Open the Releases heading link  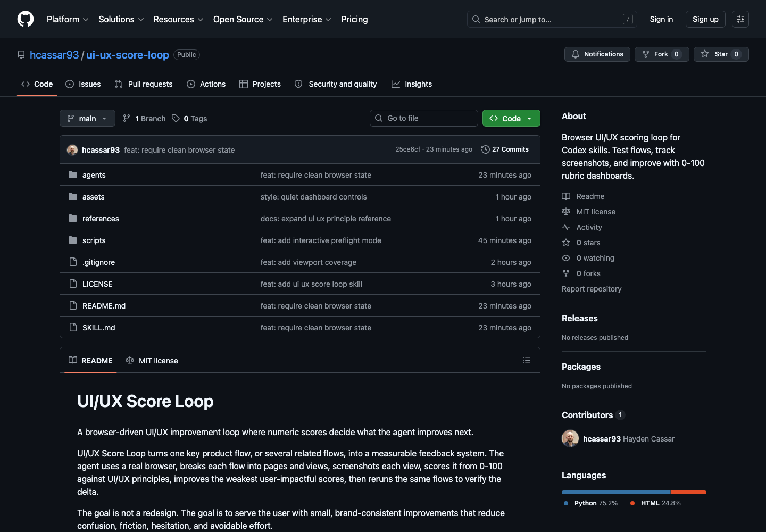(580, 318)
